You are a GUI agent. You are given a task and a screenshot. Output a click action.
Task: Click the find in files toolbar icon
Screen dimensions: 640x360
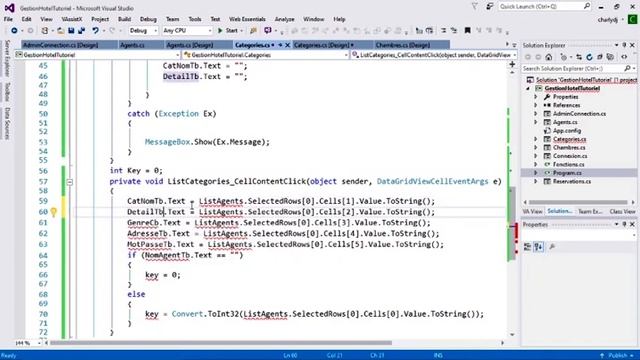coord(253,31)
